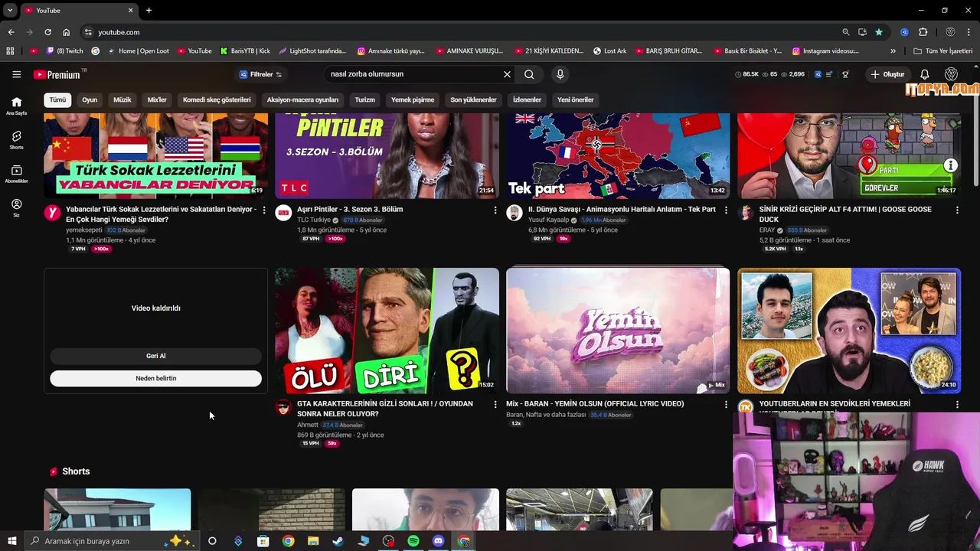
Task: Bookmark this page with the star
Action: (879, 32)
